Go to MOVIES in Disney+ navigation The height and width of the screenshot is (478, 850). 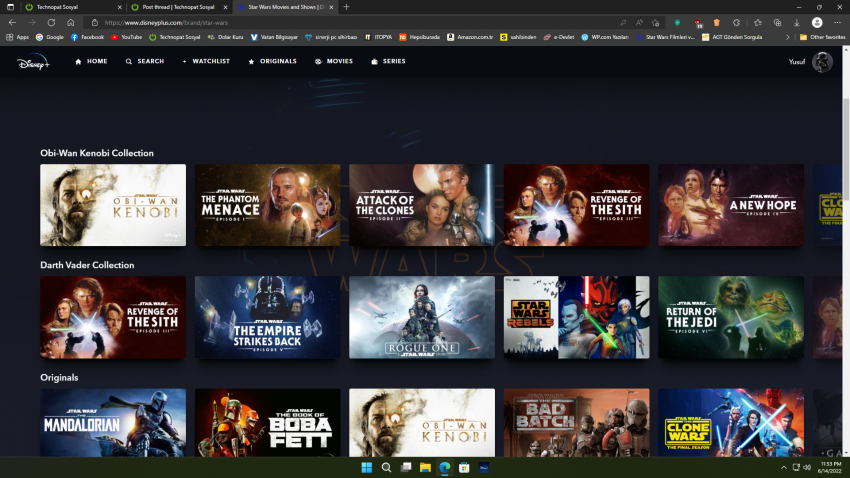[x=333, y=61]
